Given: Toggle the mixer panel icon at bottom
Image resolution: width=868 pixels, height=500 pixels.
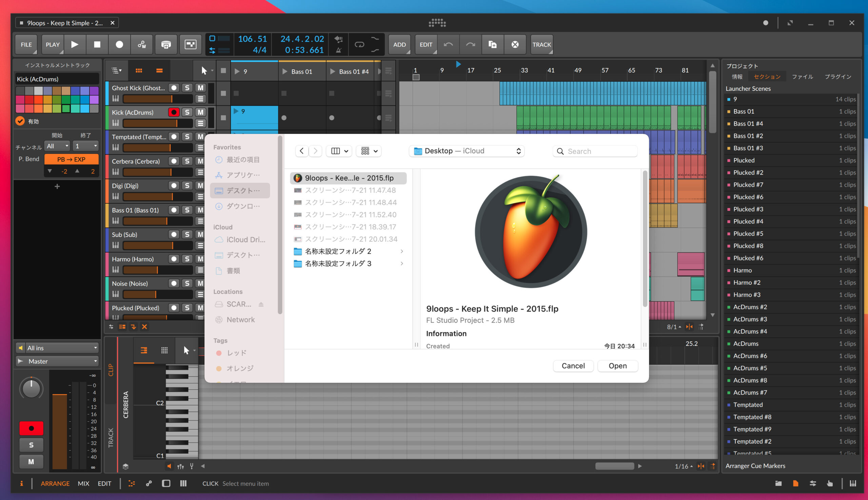Looking at the screenshot, I should click(x=183, y=483).
